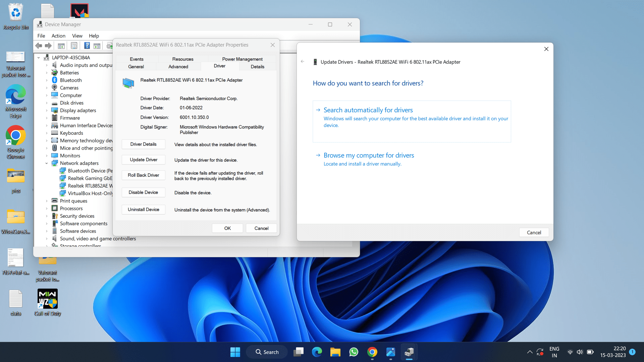This screenshot has height=362, width=644.
Task: Switch to the Power Management tab
Action: click(x=242, y=59)
